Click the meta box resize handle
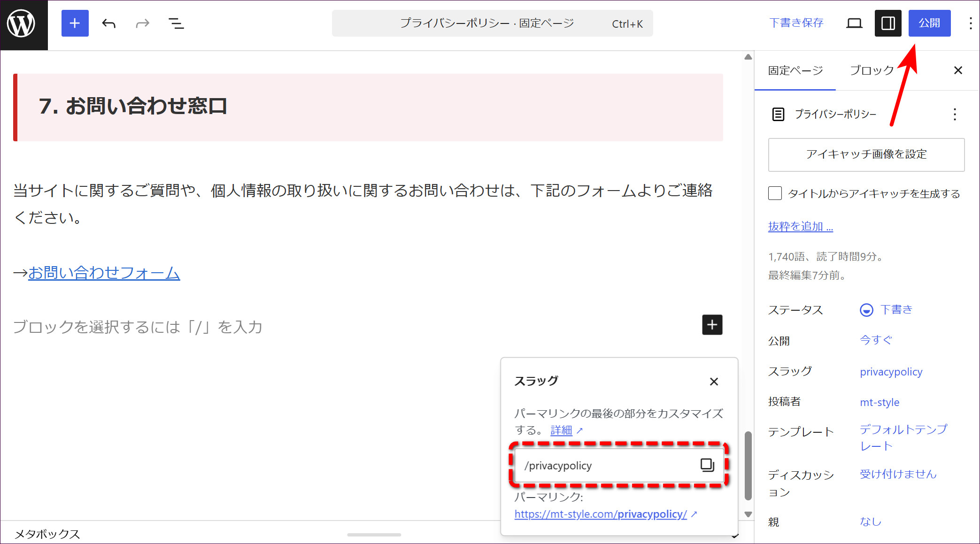The height and width of the screenshot is (544, 980). click(374, 535)
